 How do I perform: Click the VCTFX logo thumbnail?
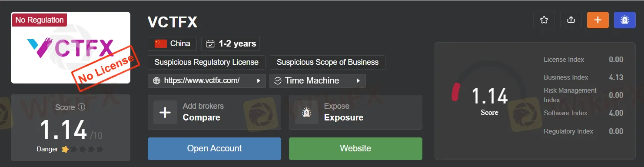click(x=70, y=47)
